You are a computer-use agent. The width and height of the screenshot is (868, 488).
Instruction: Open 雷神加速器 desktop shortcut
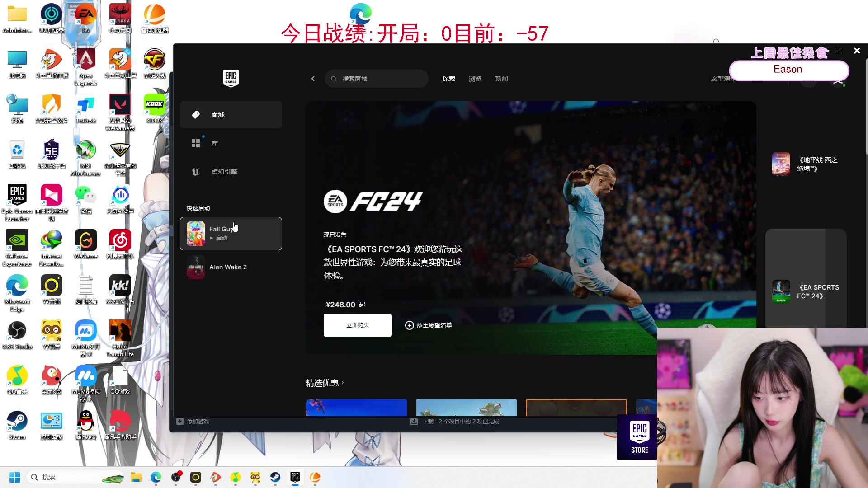pyautogui.click(x=155, y=19)
